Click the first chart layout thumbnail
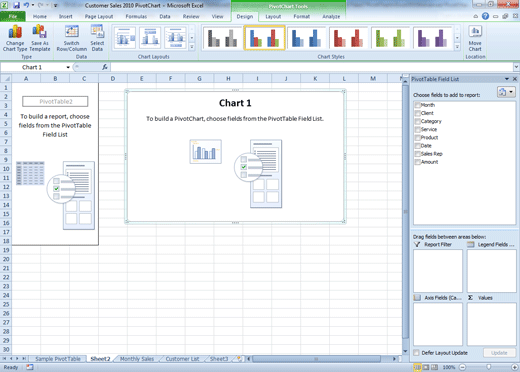Screen dimensions: 520x372 pyautogui.click(x=125, y=38)
